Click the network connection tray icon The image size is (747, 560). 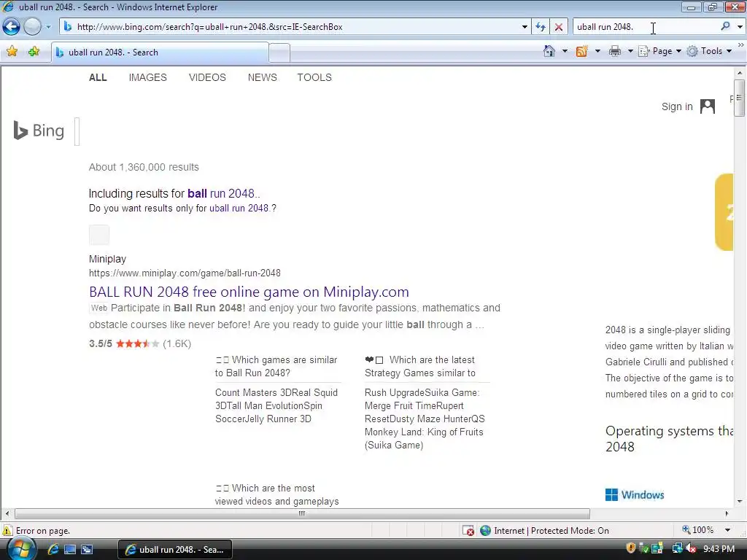(677, 548)
